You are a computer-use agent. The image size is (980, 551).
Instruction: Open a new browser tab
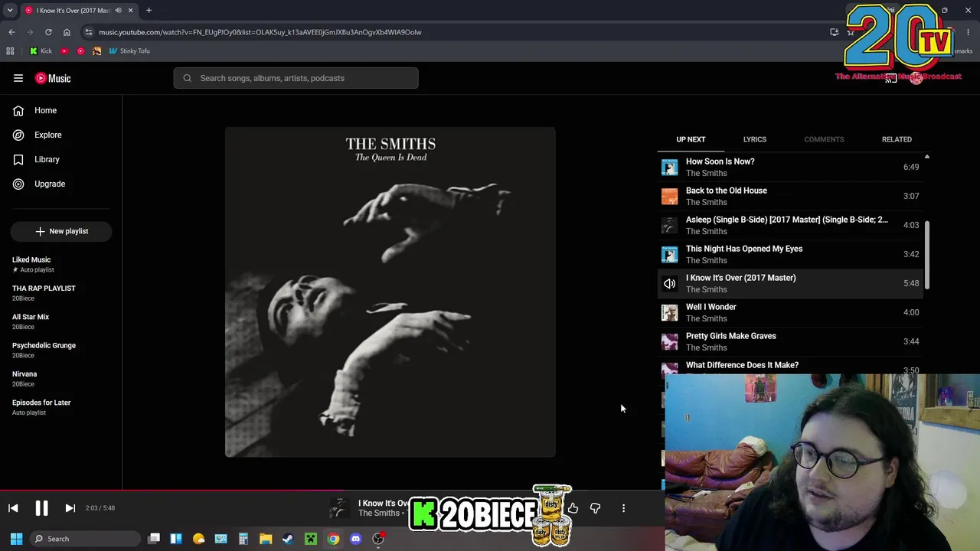coord(149,11)
